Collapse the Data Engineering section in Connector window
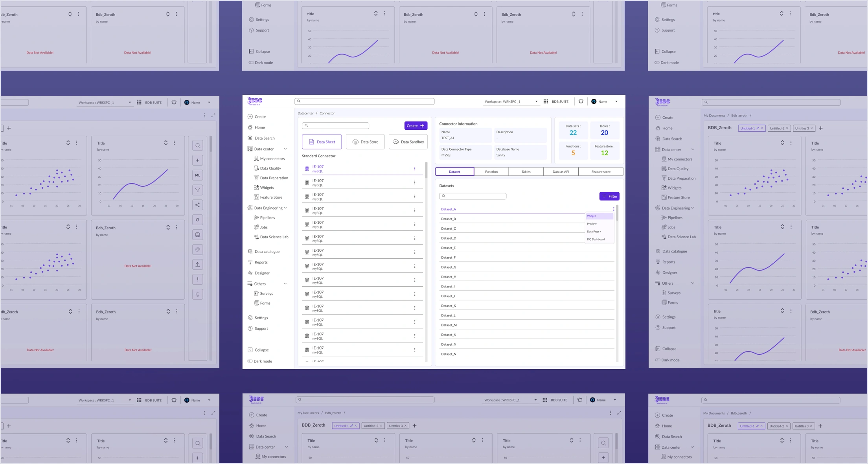This screenshot has height=464, width=868. pyautogui.click(x=285, y=208)
